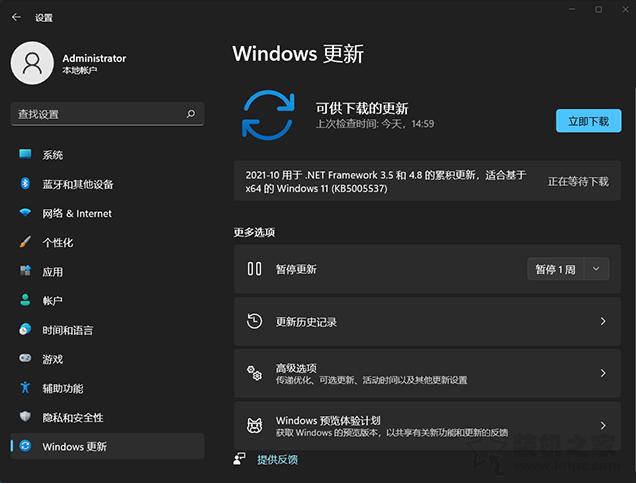636x484 pixels.
Task: Click the update history clock icon
Action: (x=254, y=321)
